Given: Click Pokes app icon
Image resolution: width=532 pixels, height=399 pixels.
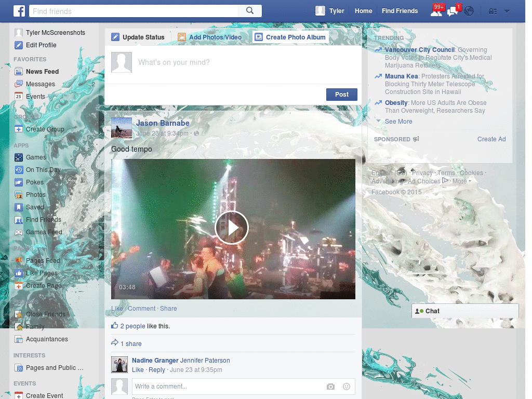Looking at the screenshot, I should point(19,182).
